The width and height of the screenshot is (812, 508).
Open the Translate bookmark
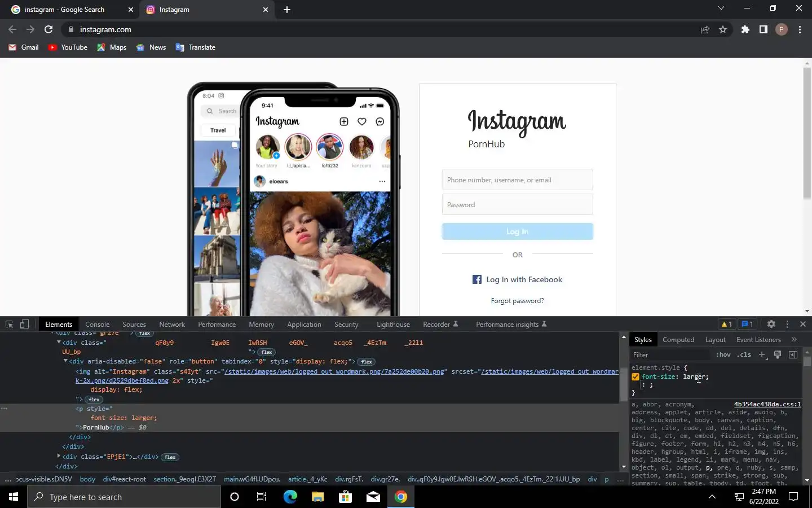[x=196, y=47]
